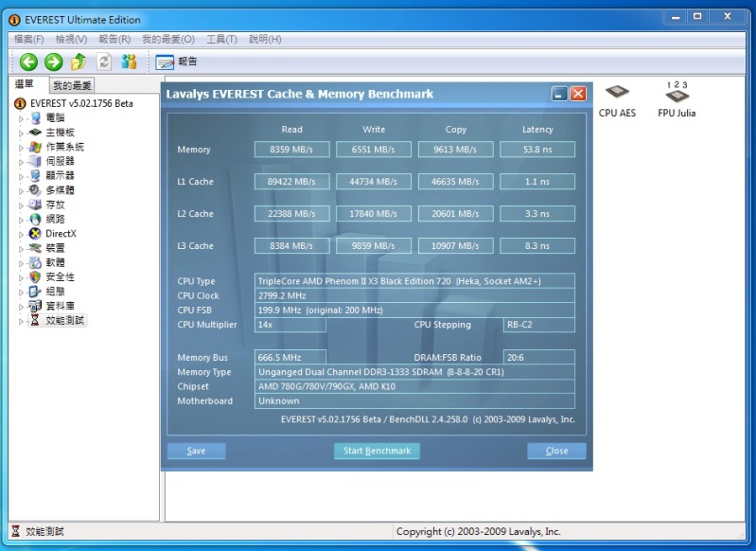Click the Close button in benchmark dialog

point(557,451)
